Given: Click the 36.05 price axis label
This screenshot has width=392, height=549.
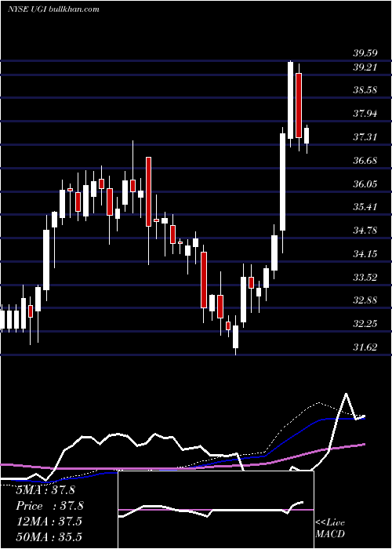Looking at the screenshot, I should 365,184.
